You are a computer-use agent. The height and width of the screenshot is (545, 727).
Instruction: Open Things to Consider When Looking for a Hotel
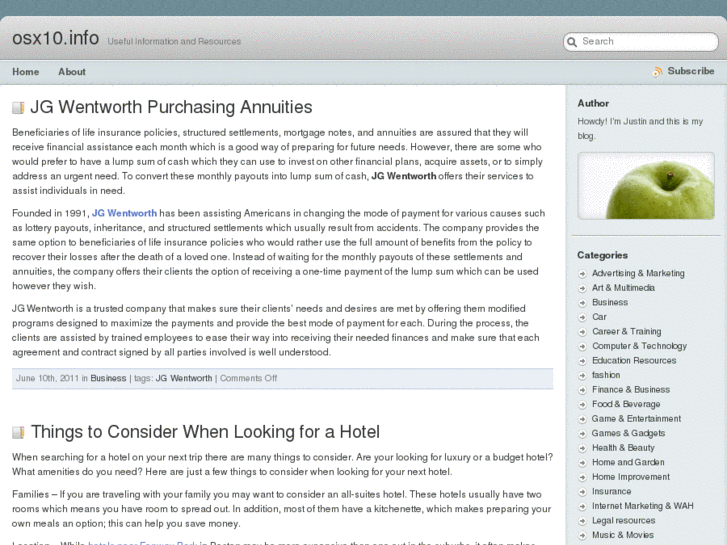click(205, 432)
